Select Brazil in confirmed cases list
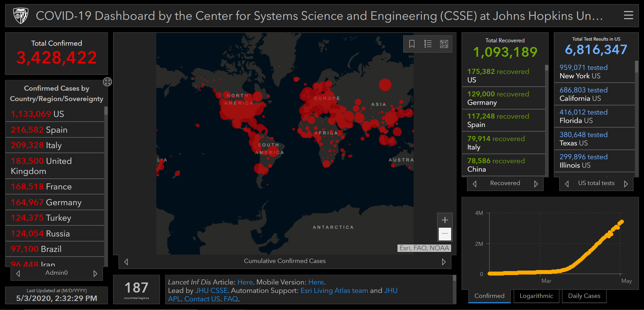Screen dimensions: 644x310 coord(55,249)
